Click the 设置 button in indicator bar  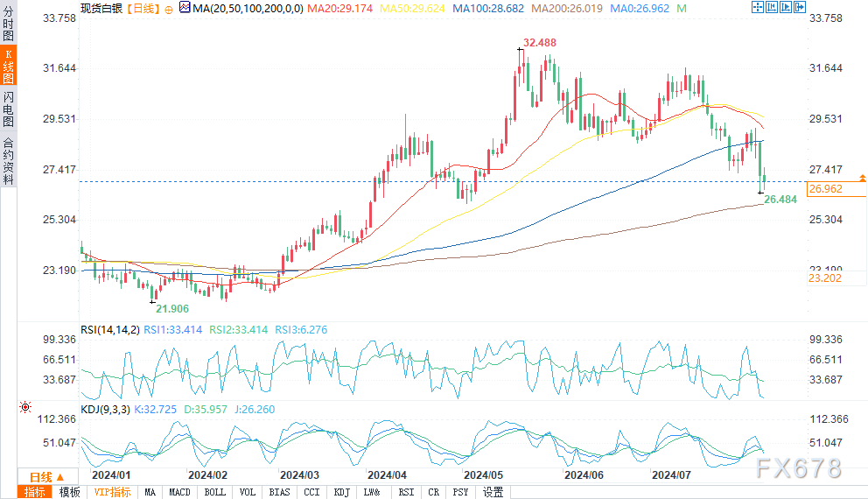pyautogui.click(x=493, y=492)
